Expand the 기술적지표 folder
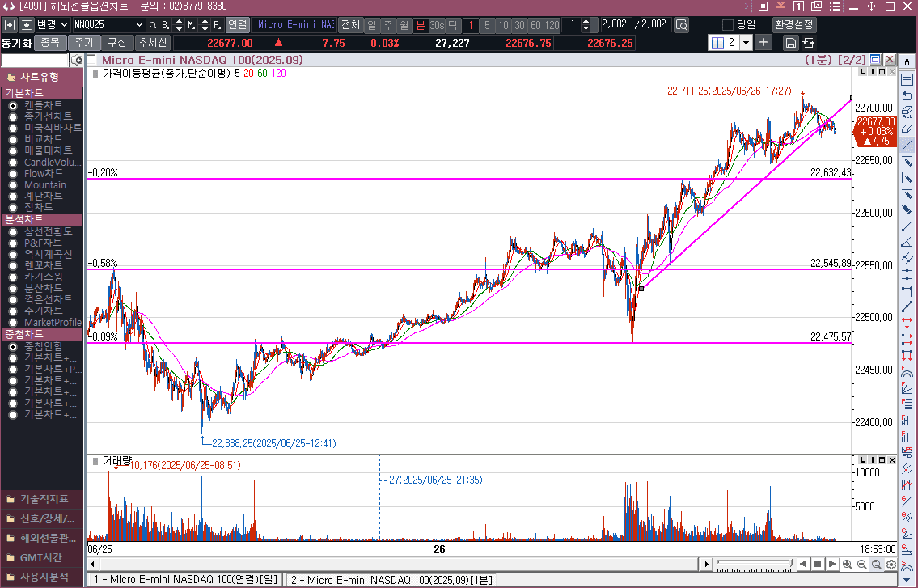The height and width of the screenshot is (588, 918). (x=41, y=499)
